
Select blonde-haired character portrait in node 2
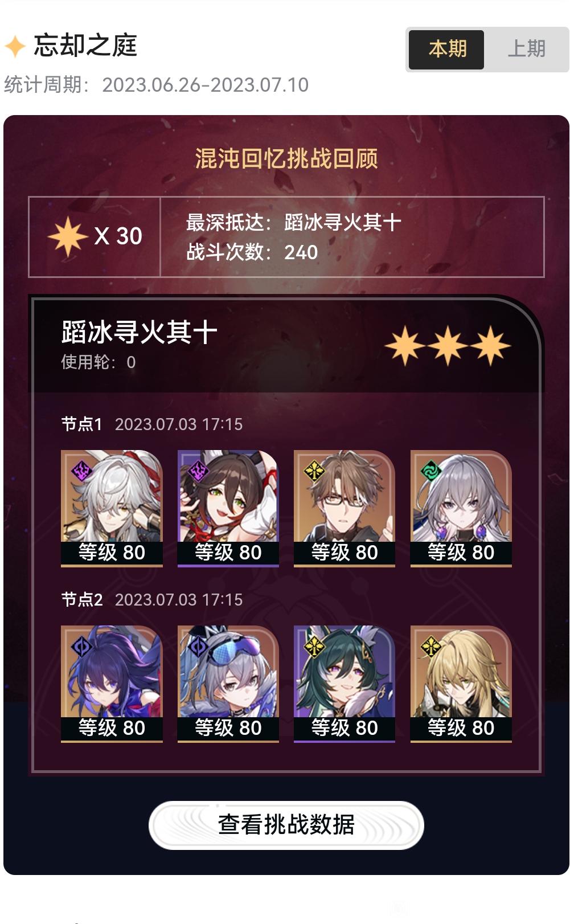461,684
